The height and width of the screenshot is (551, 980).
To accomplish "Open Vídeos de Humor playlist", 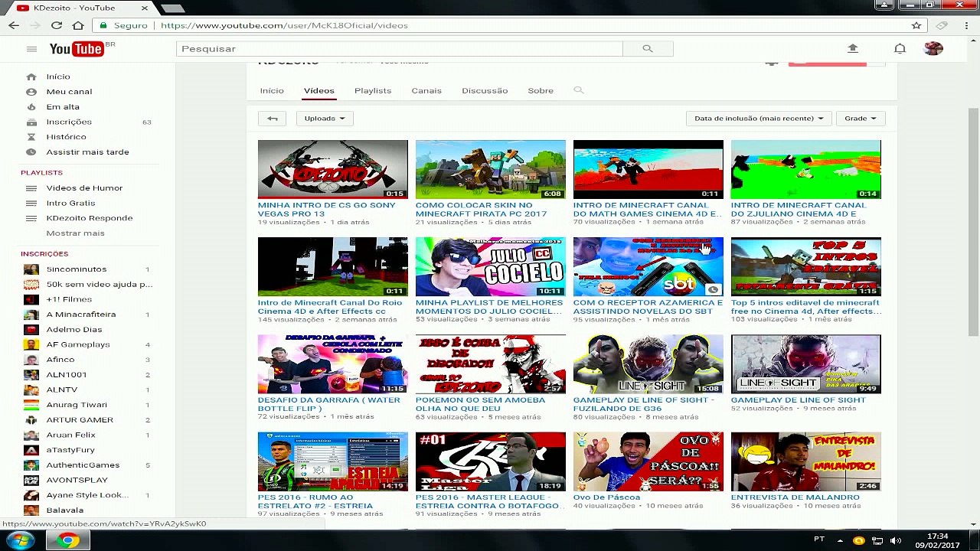I will pos(84,187).
